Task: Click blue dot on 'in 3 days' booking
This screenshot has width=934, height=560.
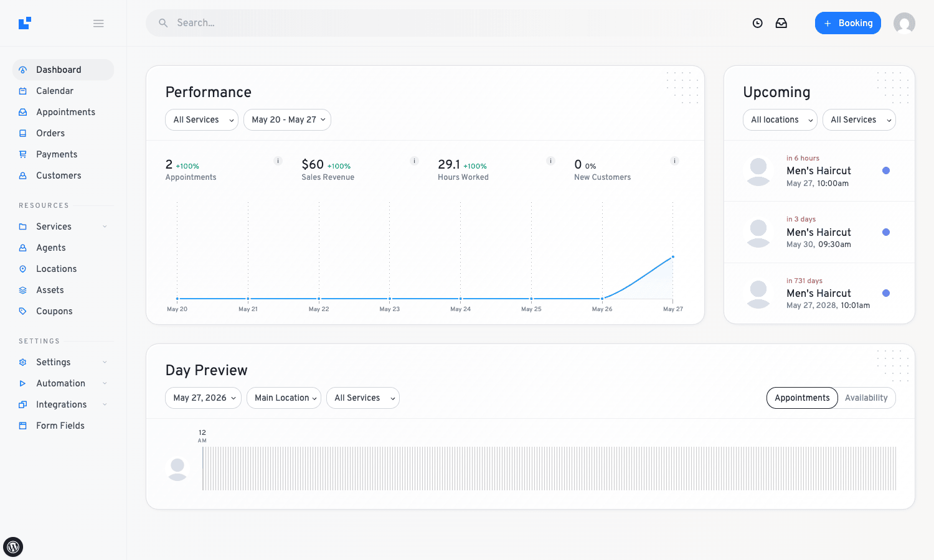Action: coord(886,232)
